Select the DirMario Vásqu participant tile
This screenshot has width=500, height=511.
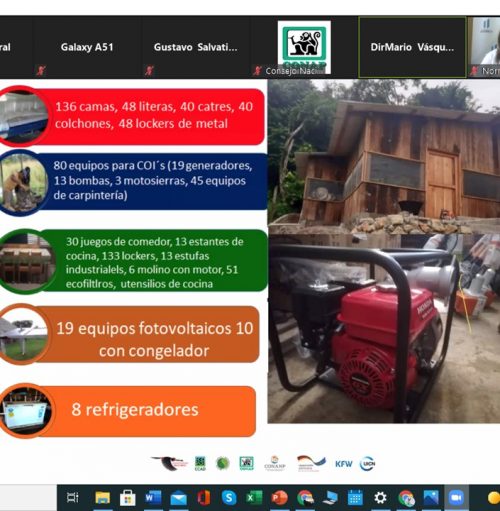coord(412,47)
